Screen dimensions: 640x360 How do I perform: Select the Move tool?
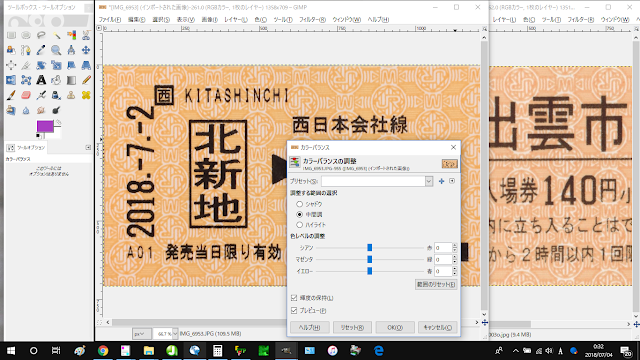point(86,50)
